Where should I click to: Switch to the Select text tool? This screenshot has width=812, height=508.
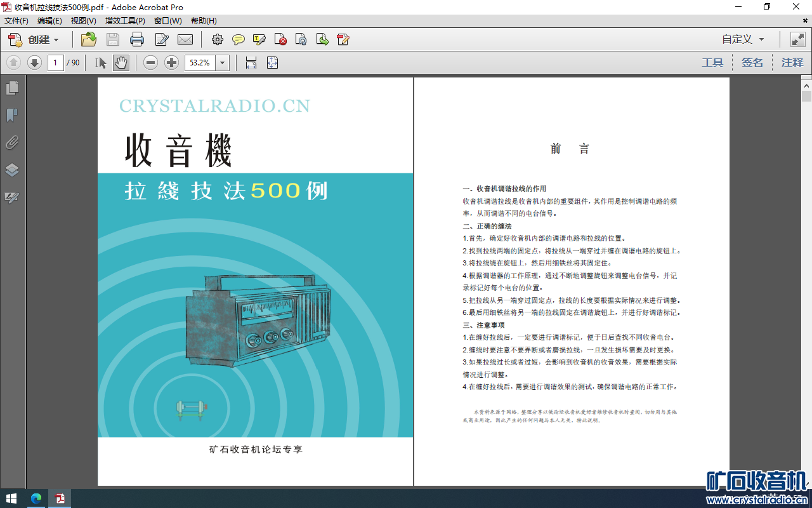pyautogui.click(x=101, y=63)
